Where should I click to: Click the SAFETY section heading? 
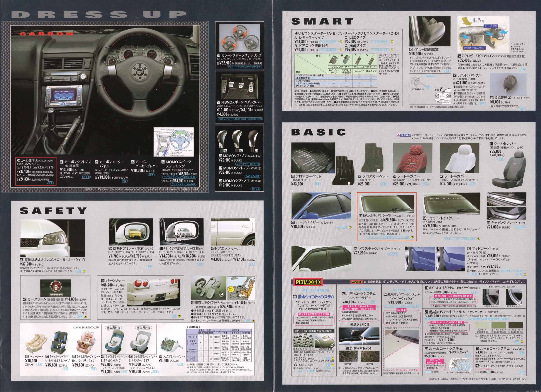[x=53, y=211]
